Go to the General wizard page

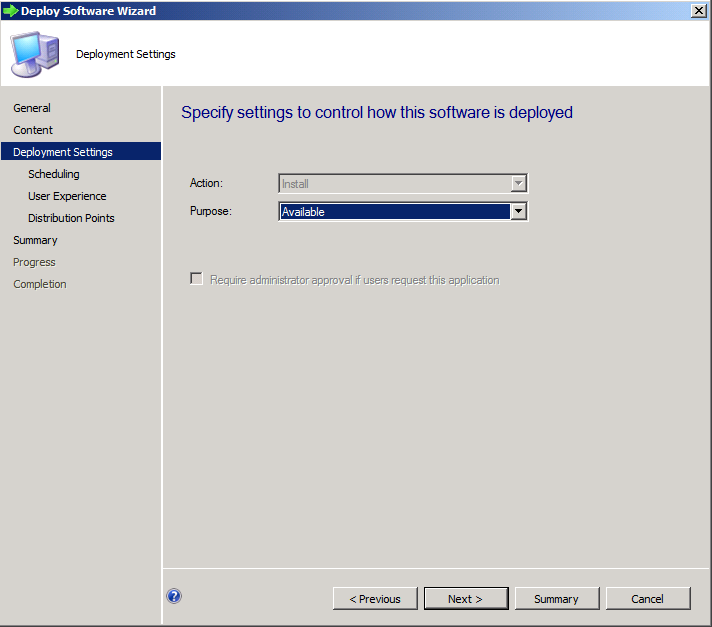pos(32,108)
